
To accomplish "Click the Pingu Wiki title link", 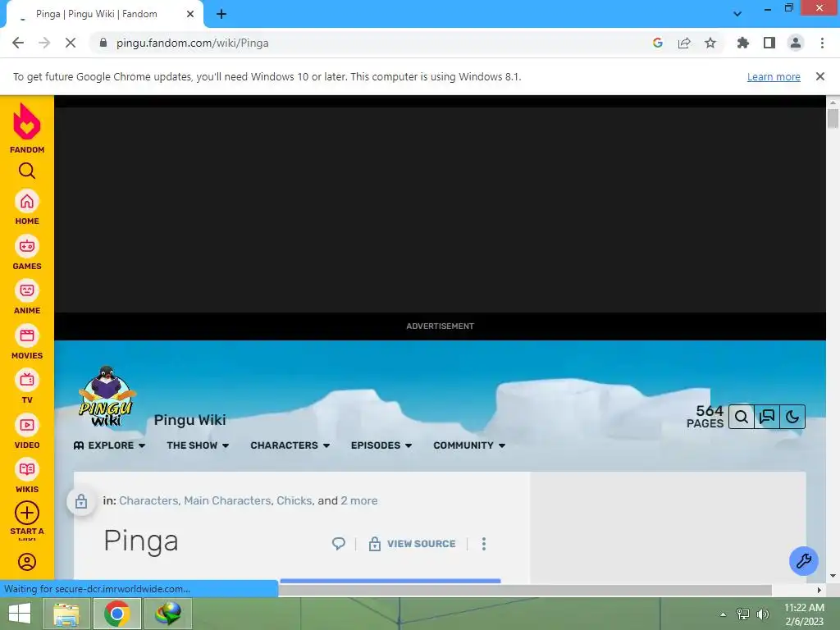I will [x=189, y=419].
